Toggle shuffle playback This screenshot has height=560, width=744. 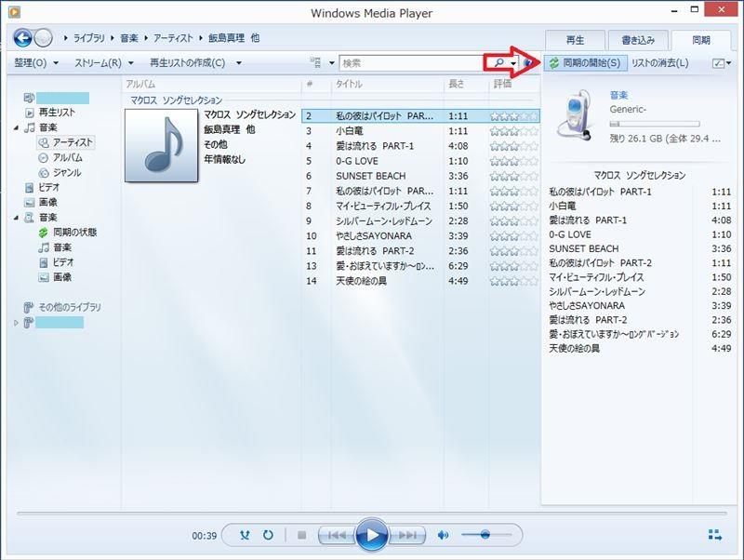point(245,535)
